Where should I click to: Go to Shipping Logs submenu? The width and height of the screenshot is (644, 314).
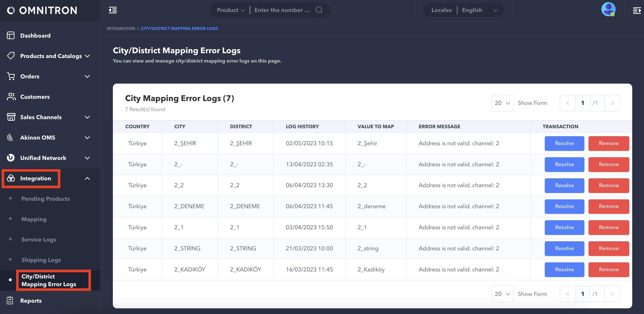click(41, 260)
